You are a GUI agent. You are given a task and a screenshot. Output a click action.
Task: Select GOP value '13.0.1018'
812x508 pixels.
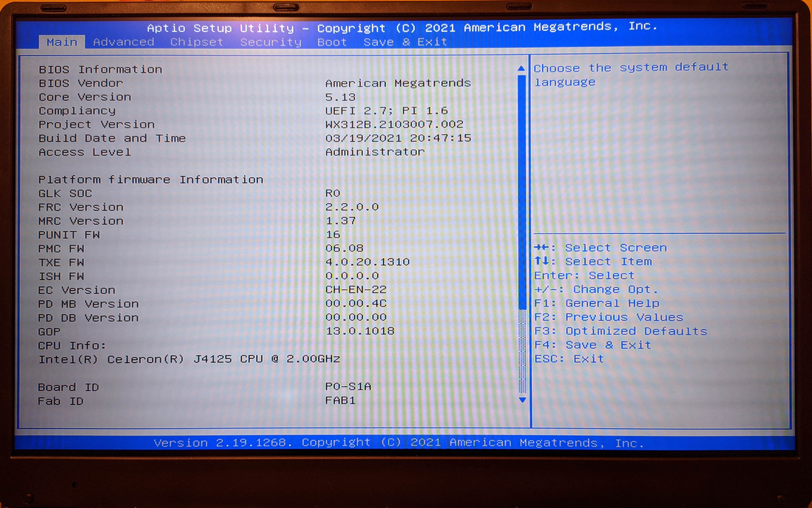[x=360, y=331]
